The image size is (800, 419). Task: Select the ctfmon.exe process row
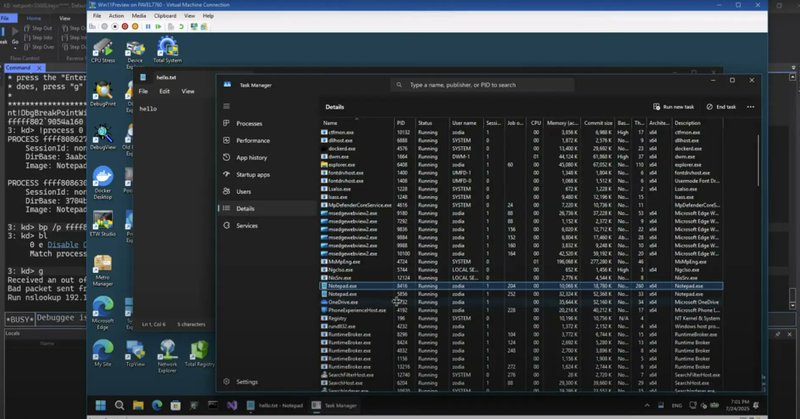tap(521, 132)
